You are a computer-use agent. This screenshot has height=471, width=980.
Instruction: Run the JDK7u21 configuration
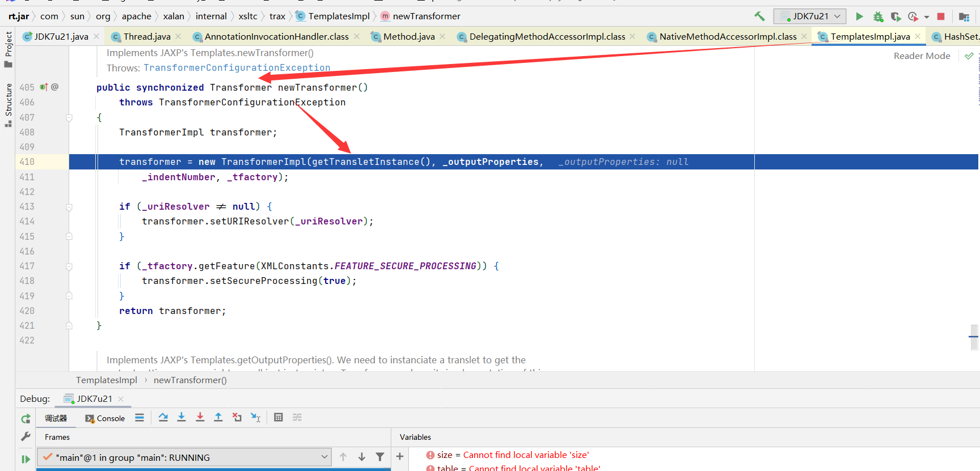click(x=859, y=16)
